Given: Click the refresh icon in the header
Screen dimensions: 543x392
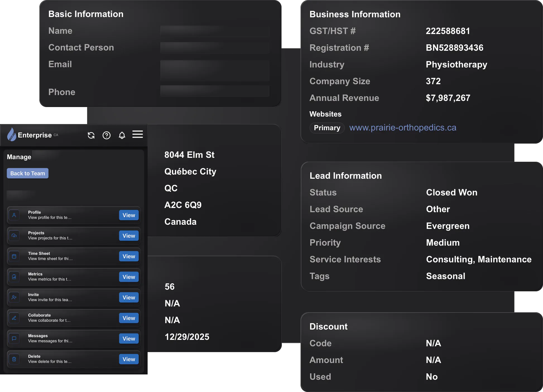Looking at the screenshot, I should tap(91, 135).
